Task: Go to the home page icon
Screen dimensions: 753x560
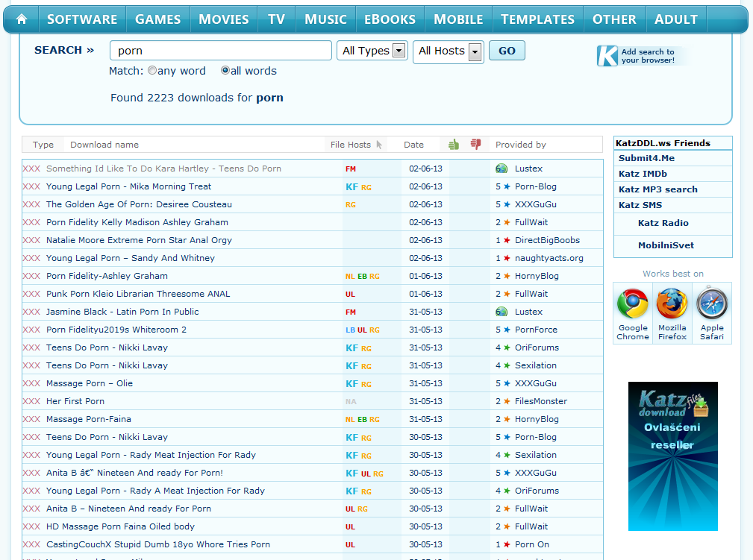Action: click(x=22, y=19)
